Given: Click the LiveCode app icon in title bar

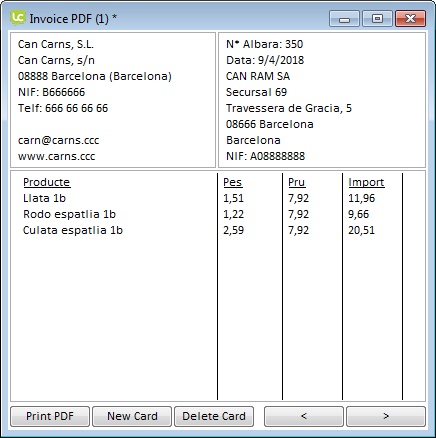Looking at the screenshot, I should [x=18, y=18].
